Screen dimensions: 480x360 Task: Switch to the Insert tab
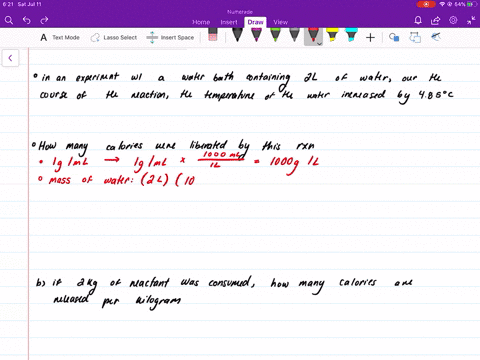229,22
